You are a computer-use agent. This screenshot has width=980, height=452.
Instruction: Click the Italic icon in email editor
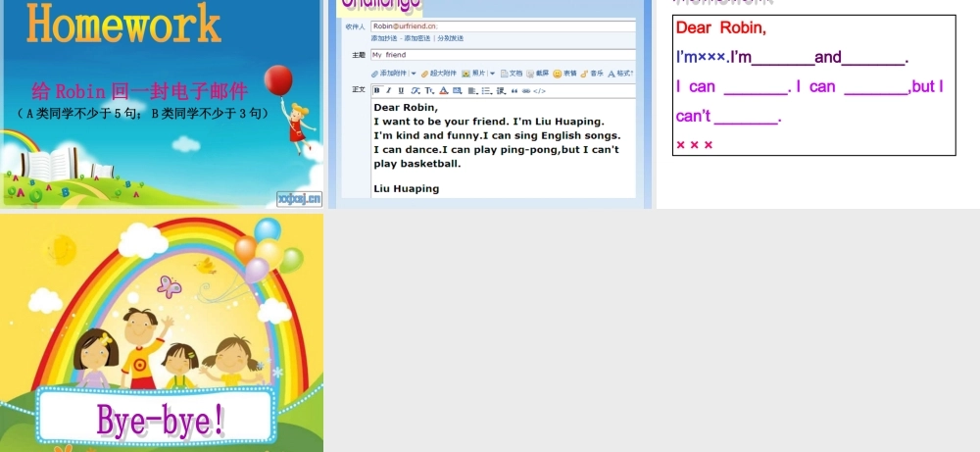pyautogui.click(x=388, y=90)
